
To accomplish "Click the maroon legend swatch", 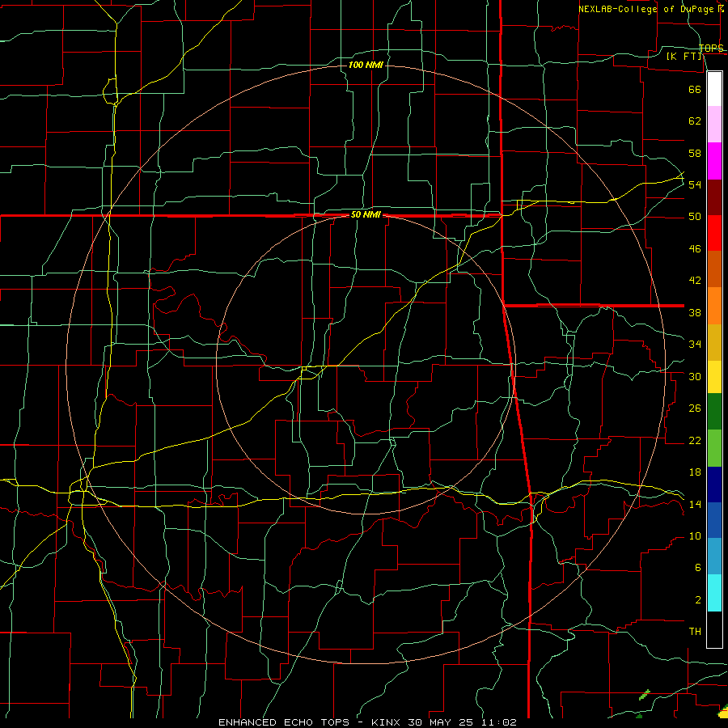I will (x=714, y=197).
